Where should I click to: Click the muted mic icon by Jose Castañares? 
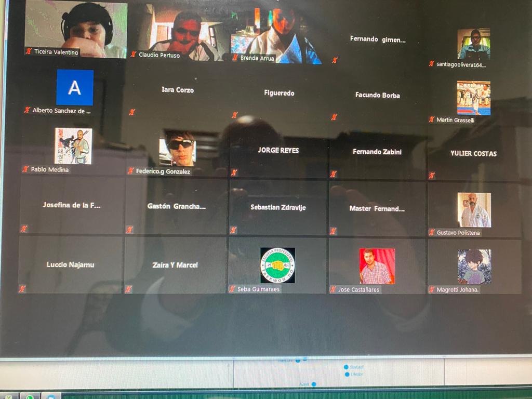[x=332, y=289]
